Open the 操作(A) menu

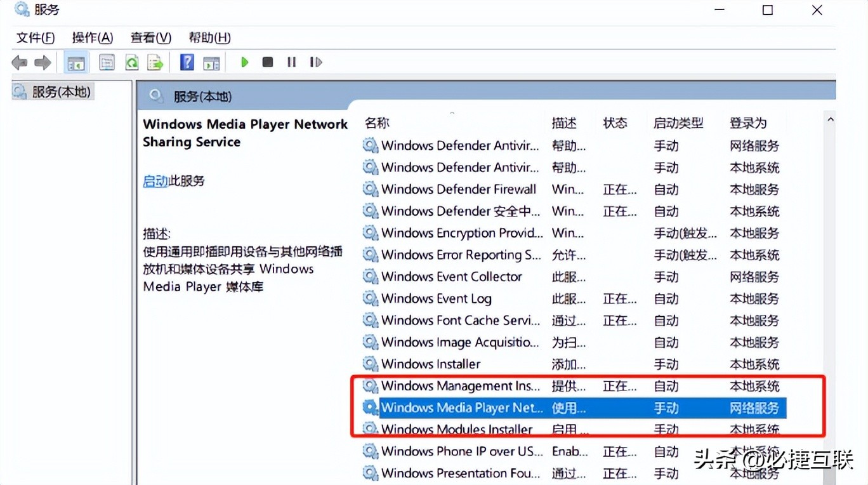point(93,37)
